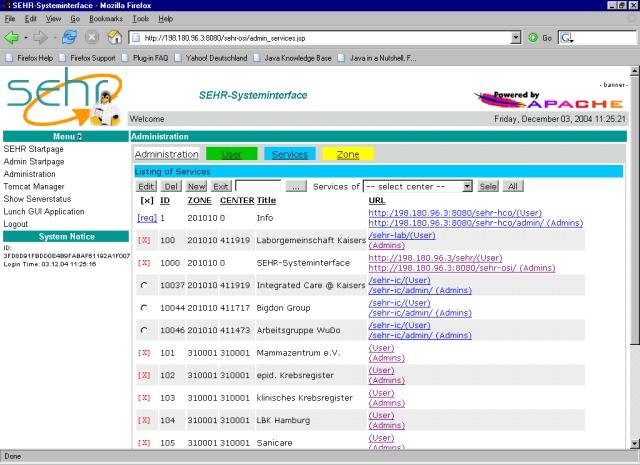The width and height of the screenshot is (640, 465).
Task: Click the Exit button
Action: click(221, 187)
